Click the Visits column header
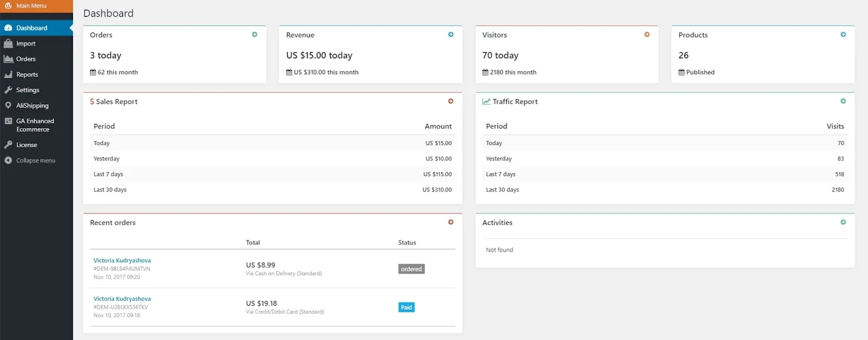The height and width of the screenshot is (340, 868). click(835, 126)
